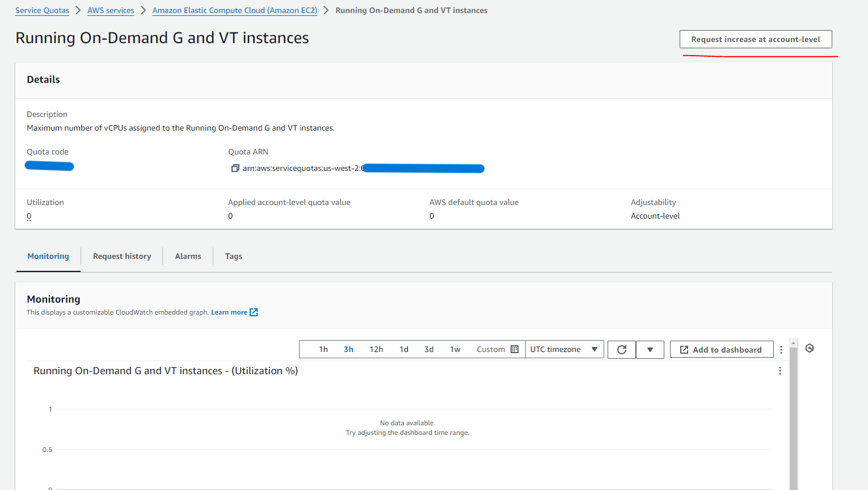The height and width of the screenshot is (490, 868).
Task: Open the toolbar three-dot overflow menu
Action: (x=781, y=350)
